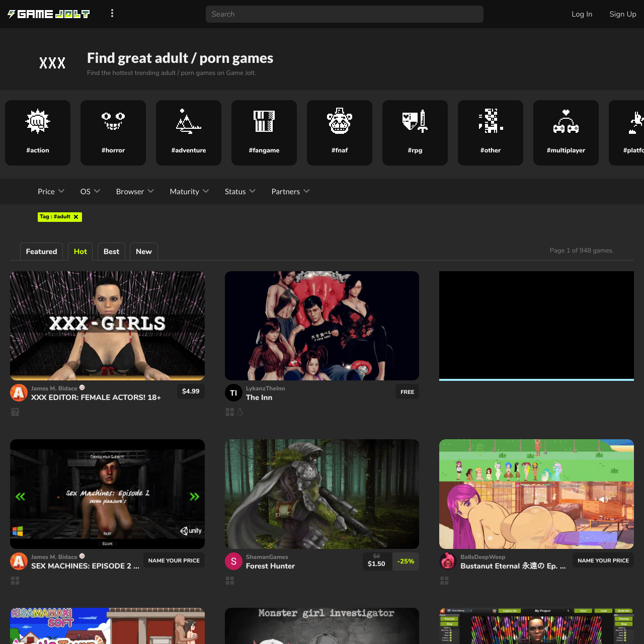The height and width of the screenshot is (644, 644).
Task: Open the Partners filter dropdown
Action: point(290,192)
